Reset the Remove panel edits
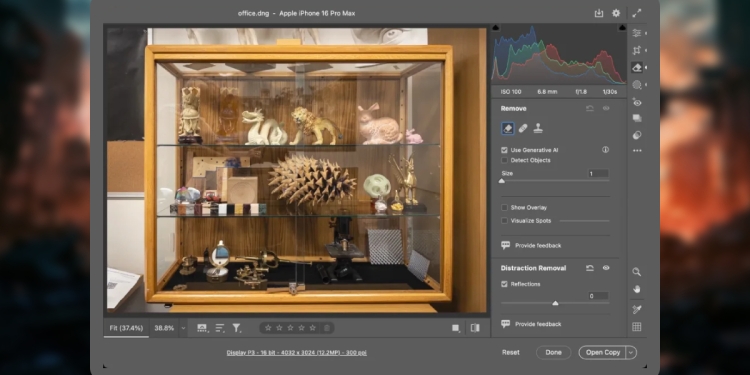Image resolution: width=750 pixels, height=375 pixels. [x=590, y=109]
